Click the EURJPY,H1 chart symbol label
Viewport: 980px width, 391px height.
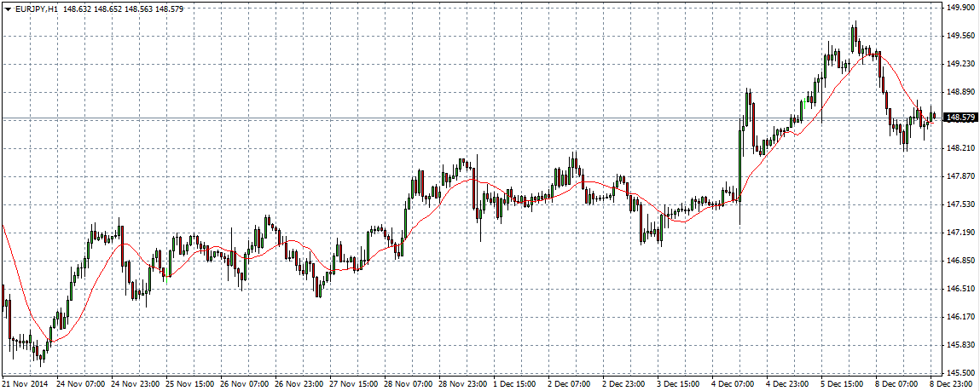(37, 10)
